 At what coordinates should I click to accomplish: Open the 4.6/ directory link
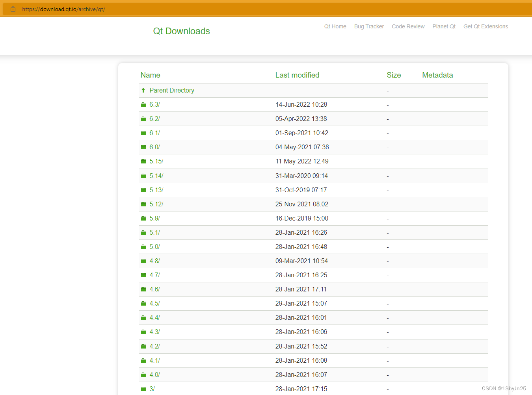[x=154, y=289]
